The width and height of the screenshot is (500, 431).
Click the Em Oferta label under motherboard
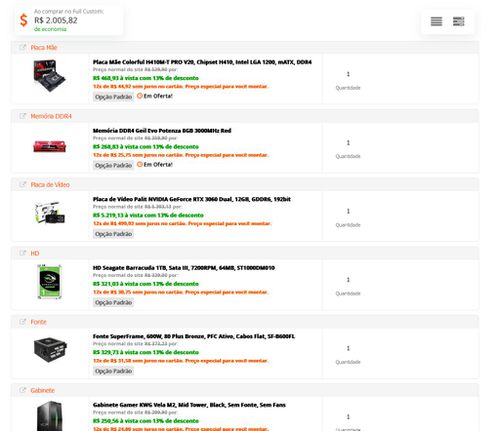pos(158,96)
